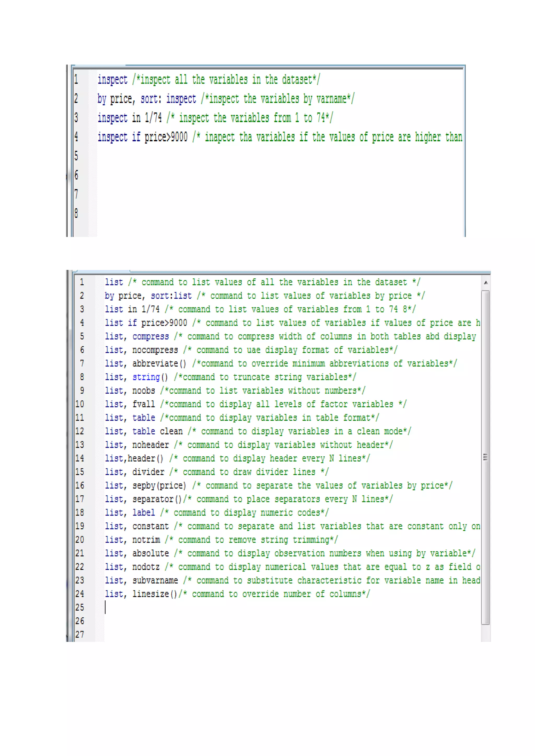Click 'list, subvarname' line

(x=293, y=581)
